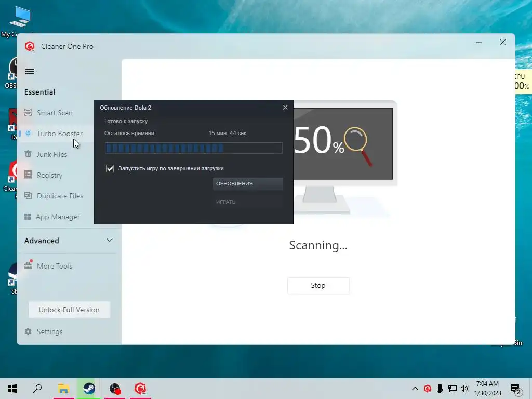Go to Junk Files
The image size is (532, 399).
tap(52, 154)
